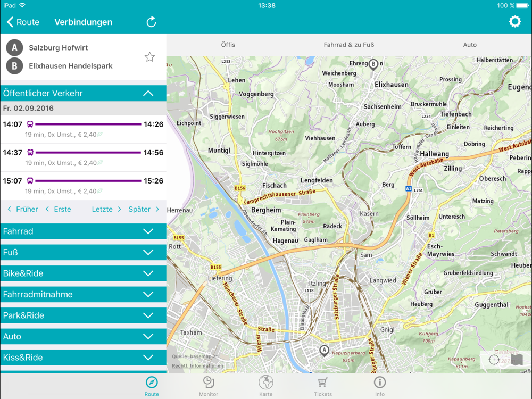Tap the Salzburg Hofwirt origin field

[x=59, y=47]
